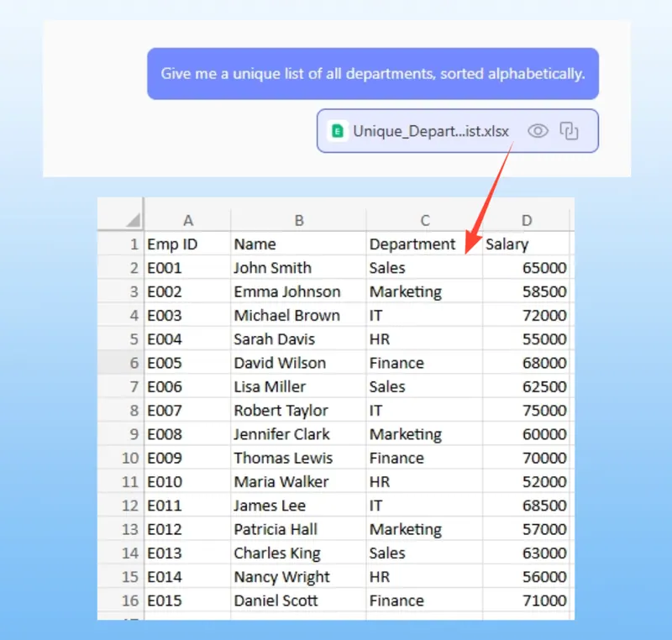Select the cell containing John Smith
The image size is (672, 640).
pos(273,268)
